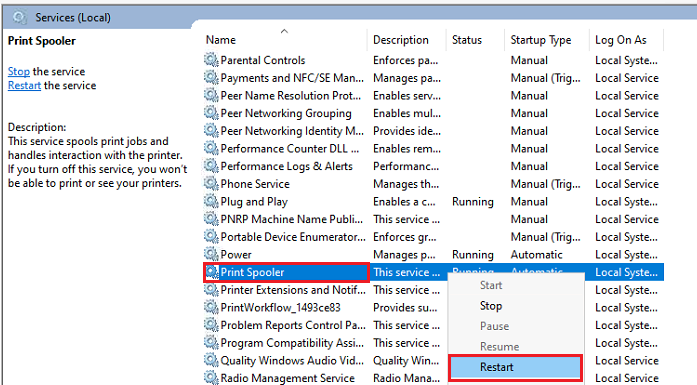
Task: Click 'Quality Win...' description cell
Action: pos(406,361)
